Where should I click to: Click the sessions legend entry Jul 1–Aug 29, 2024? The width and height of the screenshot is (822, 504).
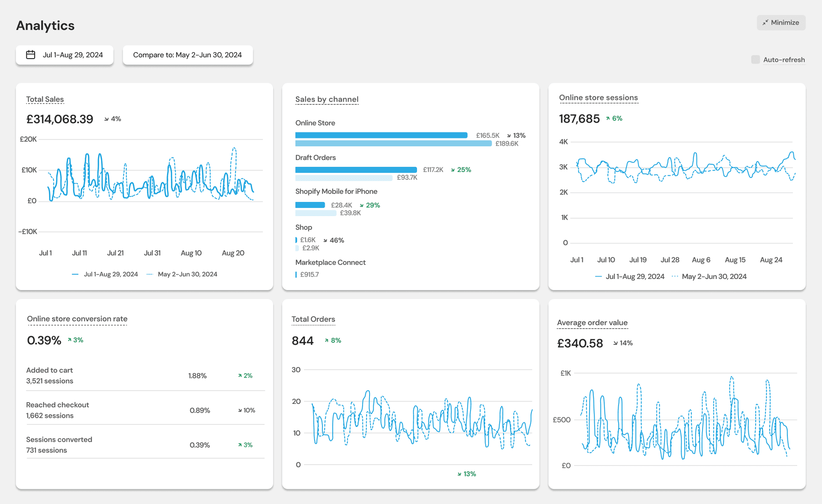click(x=630, y=276)
